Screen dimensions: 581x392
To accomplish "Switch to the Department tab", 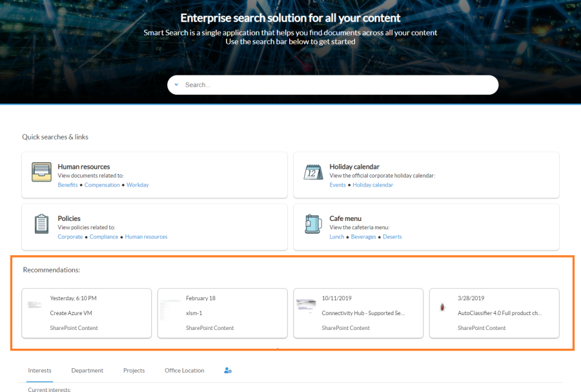I will (87, 371).
